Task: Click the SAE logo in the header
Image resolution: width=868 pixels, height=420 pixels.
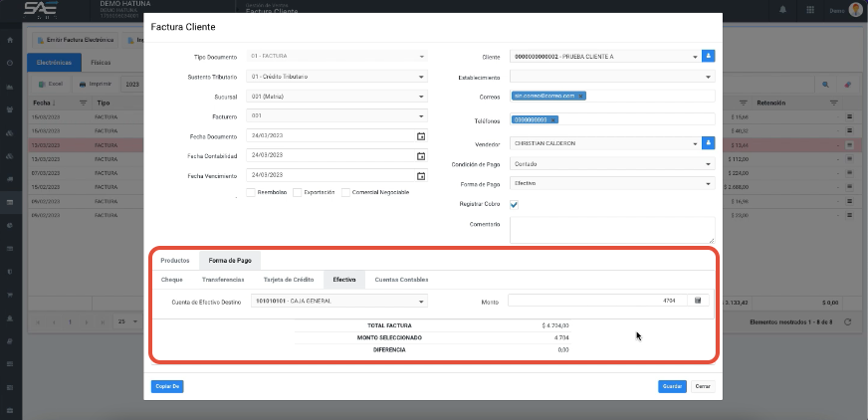Action: coord(40,10)
